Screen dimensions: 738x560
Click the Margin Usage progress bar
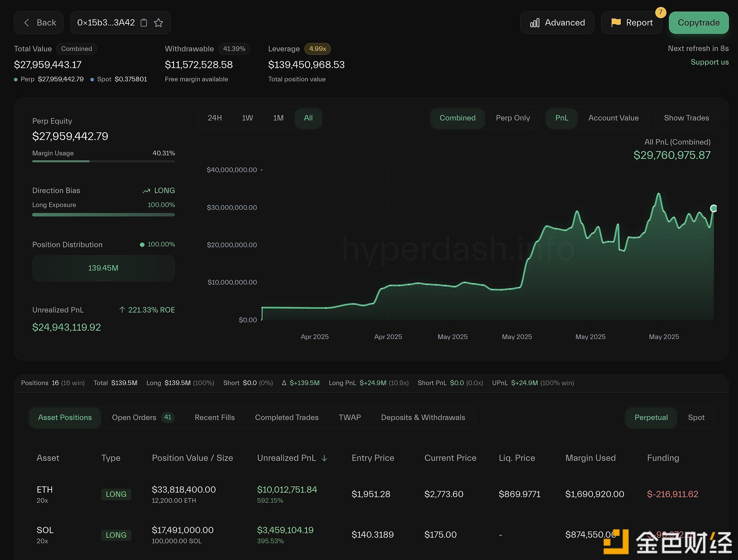pos(103,161)
